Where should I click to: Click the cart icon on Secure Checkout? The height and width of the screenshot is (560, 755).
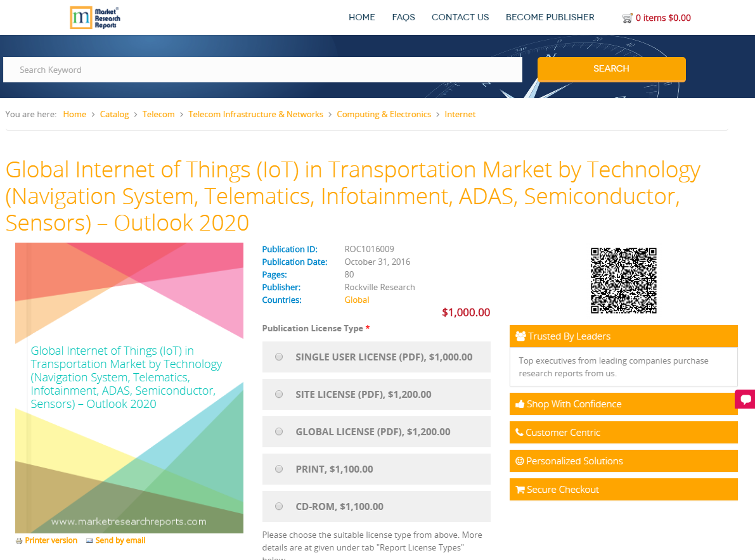520,489
